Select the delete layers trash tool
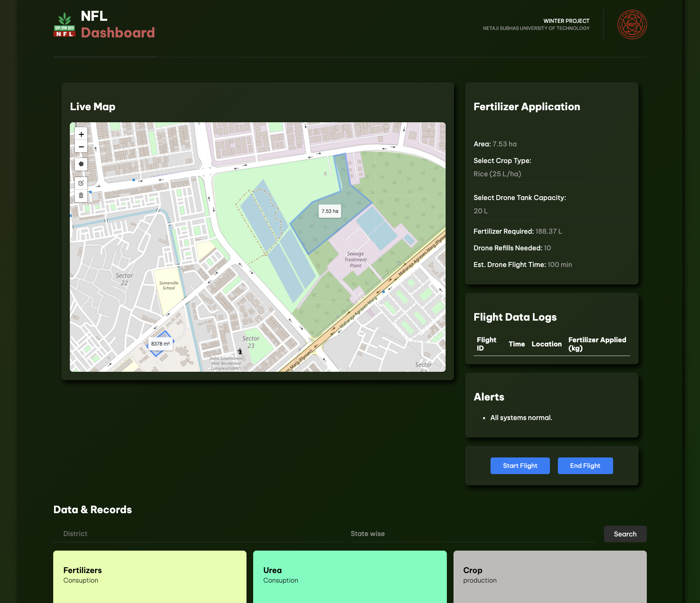700x603 pixels. click(81, 196)
